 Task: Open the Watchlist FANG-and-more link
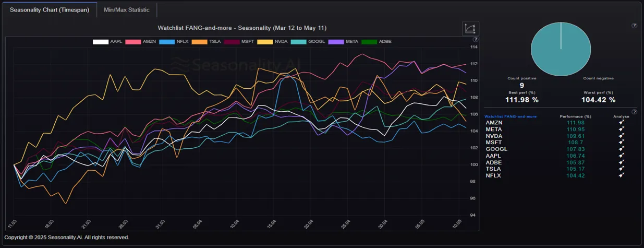pyautogui.click(x=511, y=116)
